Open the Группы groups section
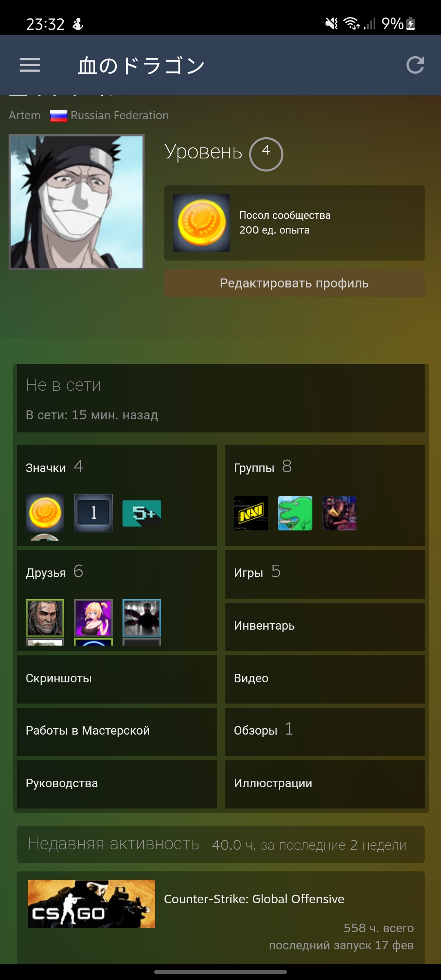The height and width of the screenshot is (980, 441). pos(325,495)
